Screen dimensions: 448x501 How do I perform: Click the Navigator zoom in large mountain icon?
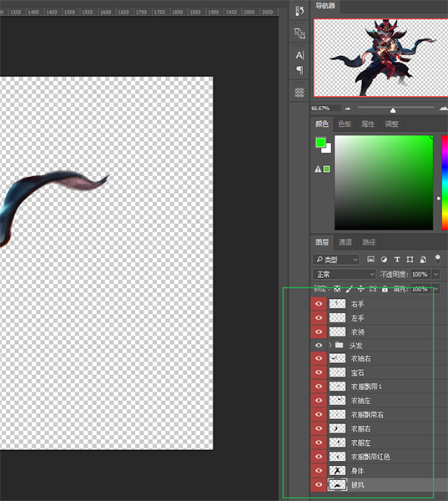click(x=443, y=109)
